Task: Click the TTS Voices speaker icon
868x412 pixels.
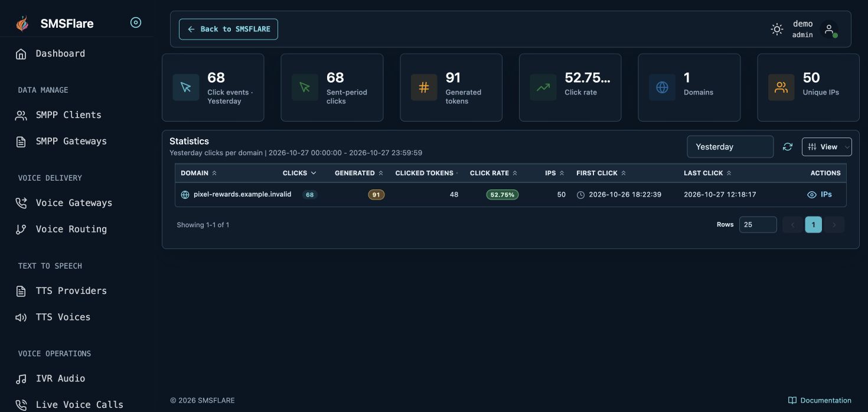Action: coord(21,318)
